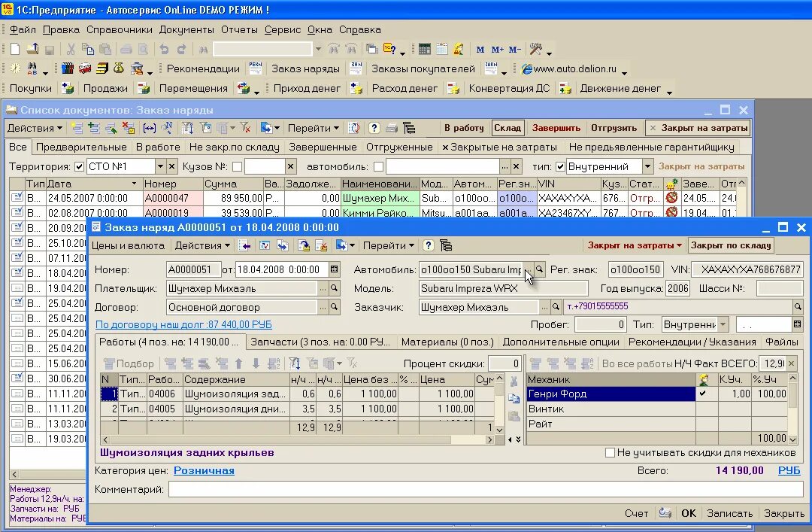Click the Записать button
This screenshot has height=532, width=812.
click(729, 513)
